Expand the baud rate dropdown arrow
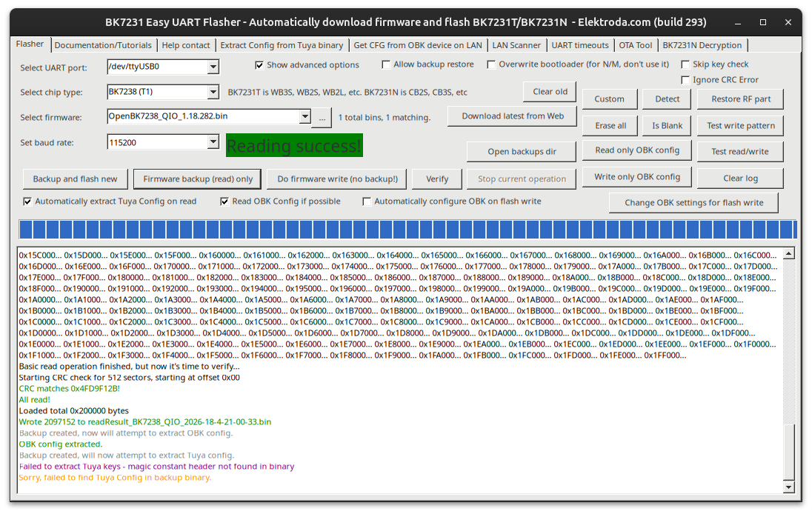 click(213, 141)
